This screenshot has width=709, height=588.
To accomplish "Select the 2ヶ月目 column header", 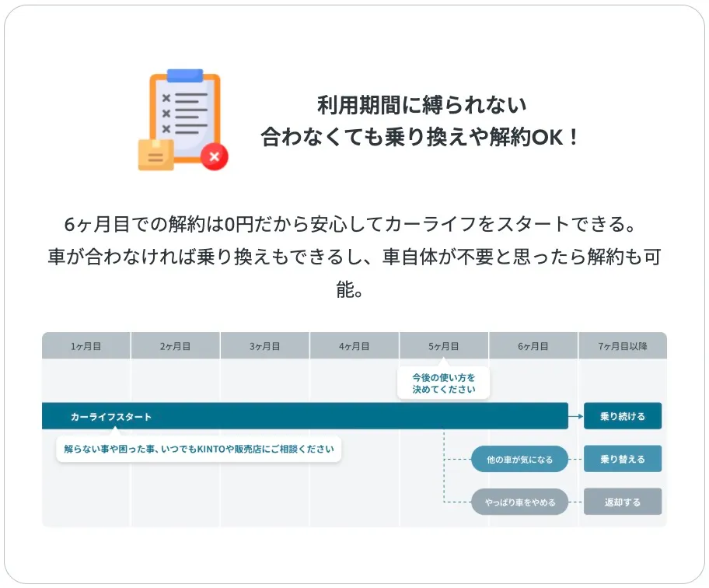I will coord(176,346).
